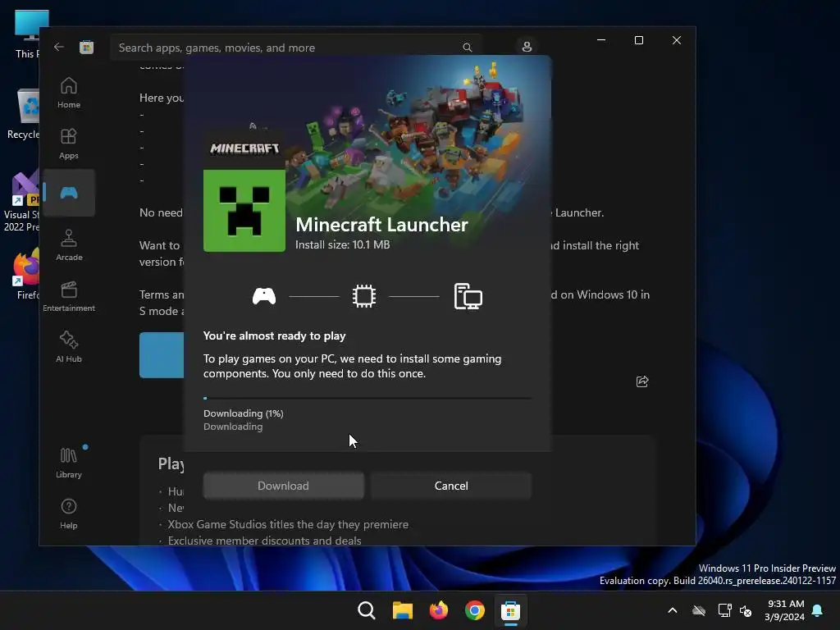Image resolution: width=840 pixels, height=630 pixels.
Task: Open Windows Search from the taskbar
Action: coord(367,610)
